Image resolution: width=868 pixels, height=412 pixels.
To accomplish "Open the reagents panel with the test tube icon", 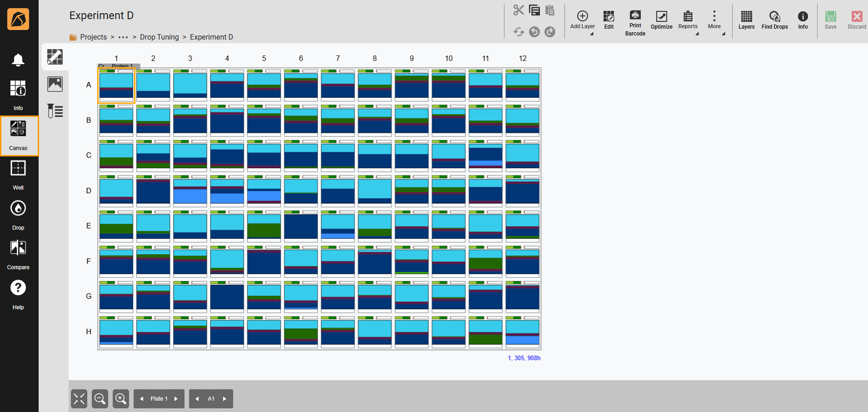I will (x=55, y=111).
